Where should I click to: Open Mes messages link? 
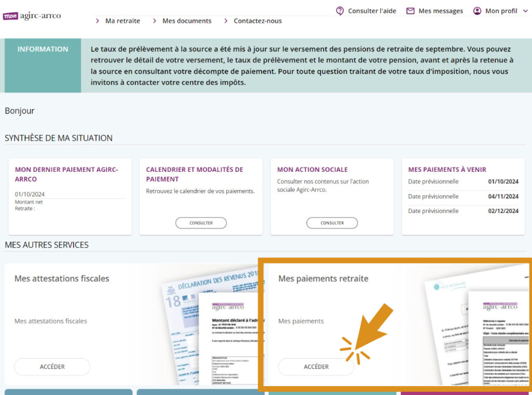441,11
